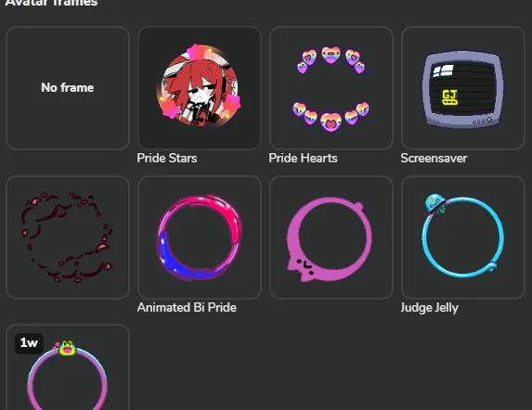Apply the Animated Bi Pride ring
This screenshot has height=410, width=532.
[x=200, y=237]
